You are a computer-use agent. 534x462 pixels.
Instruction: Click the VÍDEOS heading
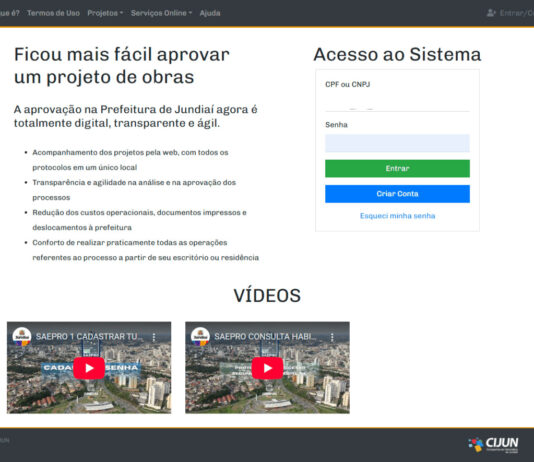tap(267, 295)
